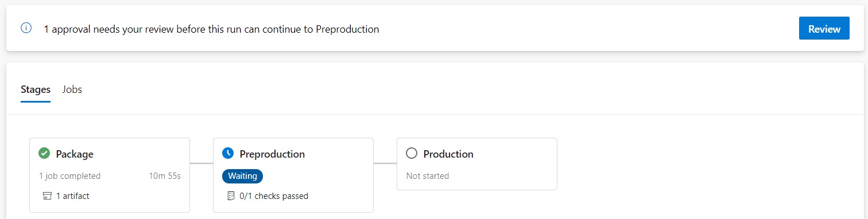This screenshot has height=219, width=868.
Task: Switch to the Jobs tab
Action: (x=72, y=89)
